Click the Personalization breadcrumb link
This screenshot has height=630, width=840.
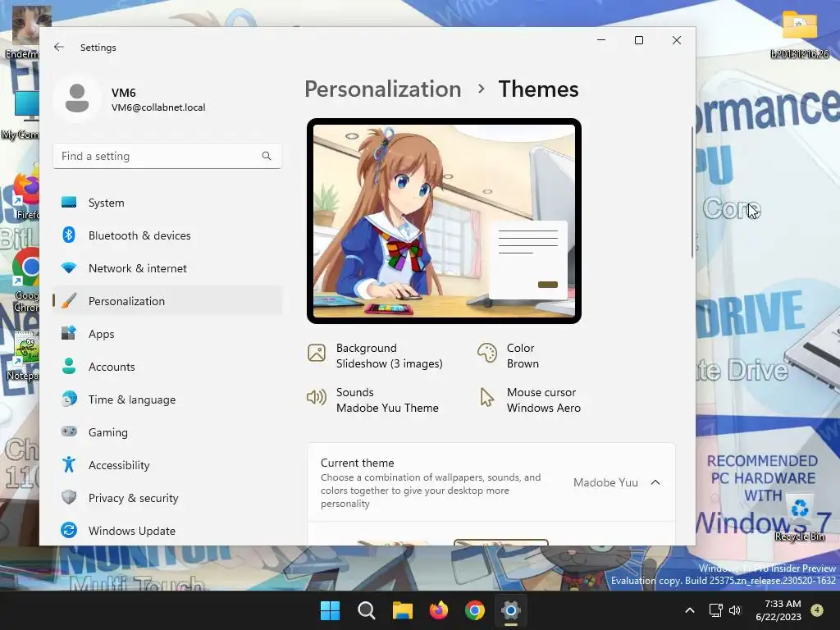coord(383,89)
